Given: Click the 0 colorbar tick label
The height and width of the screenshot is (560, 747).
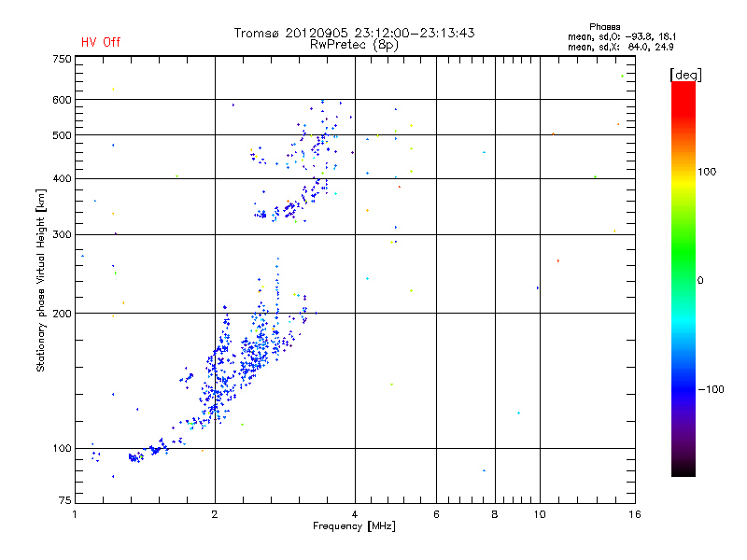Looking at the screenshot, I should click(x=700, y=281).
